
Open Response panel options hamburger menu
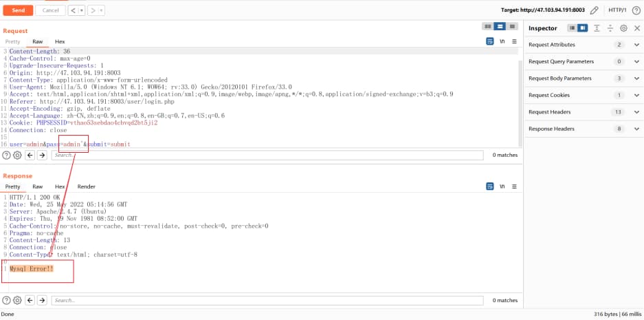click(514, 186)
